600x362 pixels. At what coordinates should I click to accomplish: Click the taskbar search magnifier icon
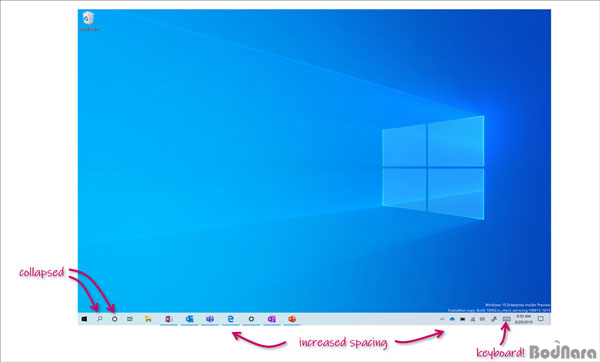(x=99, y=319)
